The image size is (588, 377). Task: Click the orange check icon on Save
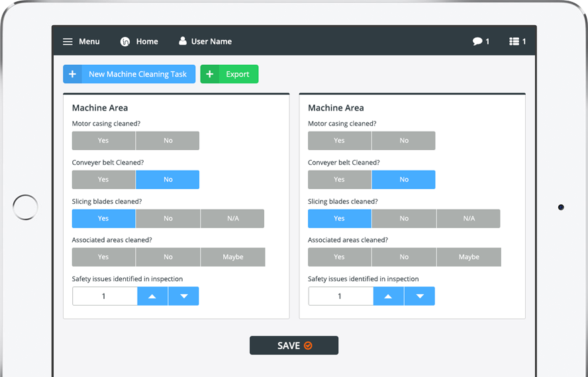tap(308, 345)
